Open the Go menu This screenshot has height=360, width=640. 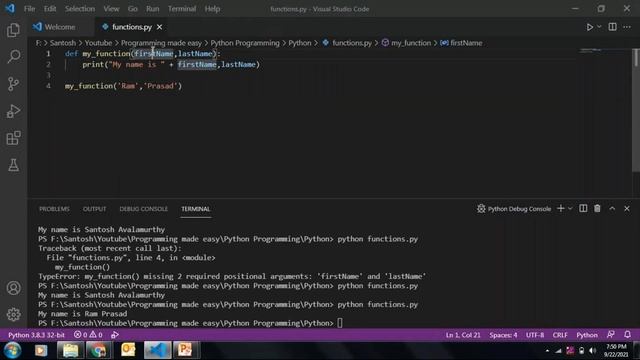133,9
